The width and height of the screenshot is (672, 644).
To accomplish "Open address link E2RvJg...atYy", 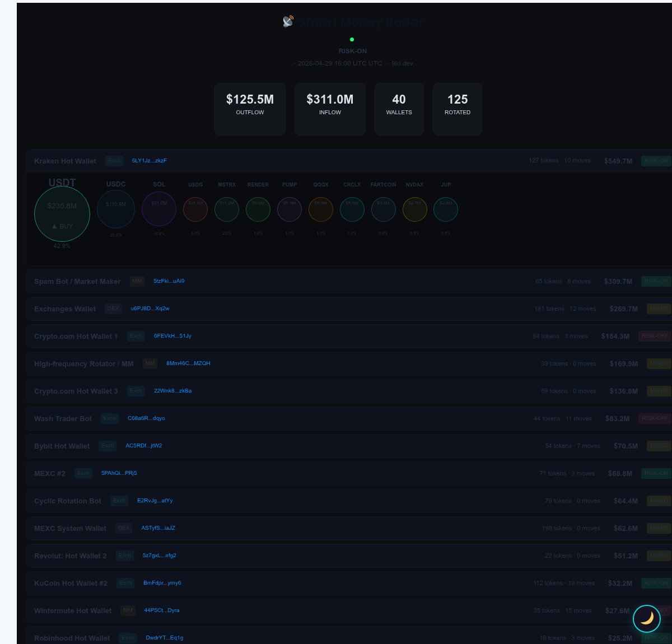I will pyautogui.click(x=155, y=501).
